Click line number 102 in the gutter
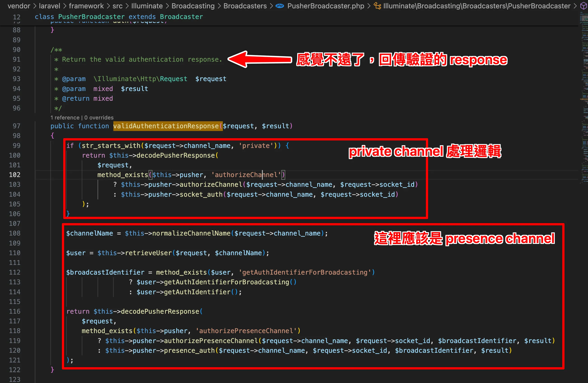Image resolution: width=588 pixels, height=383 pixels. [15, 175]
